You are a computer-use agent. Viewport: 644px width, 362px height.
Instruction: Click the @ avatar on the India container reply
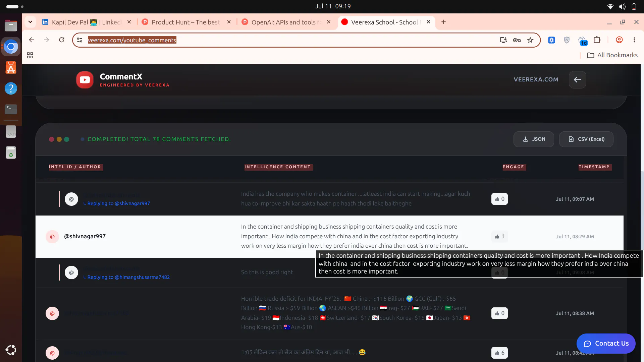click(x=71, y=199)
